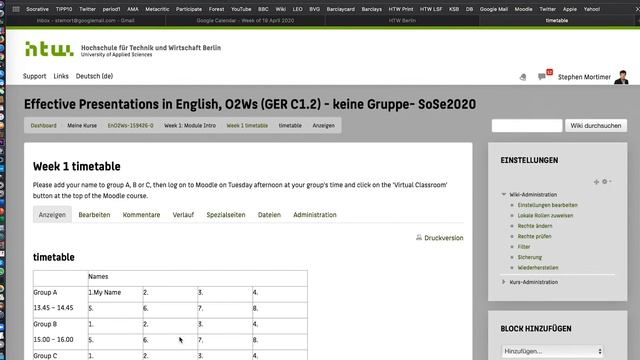Viewport: 640px width, 360px height.
Task: Switch to the Google Calendar browser tab
Action: pos(245,20)
